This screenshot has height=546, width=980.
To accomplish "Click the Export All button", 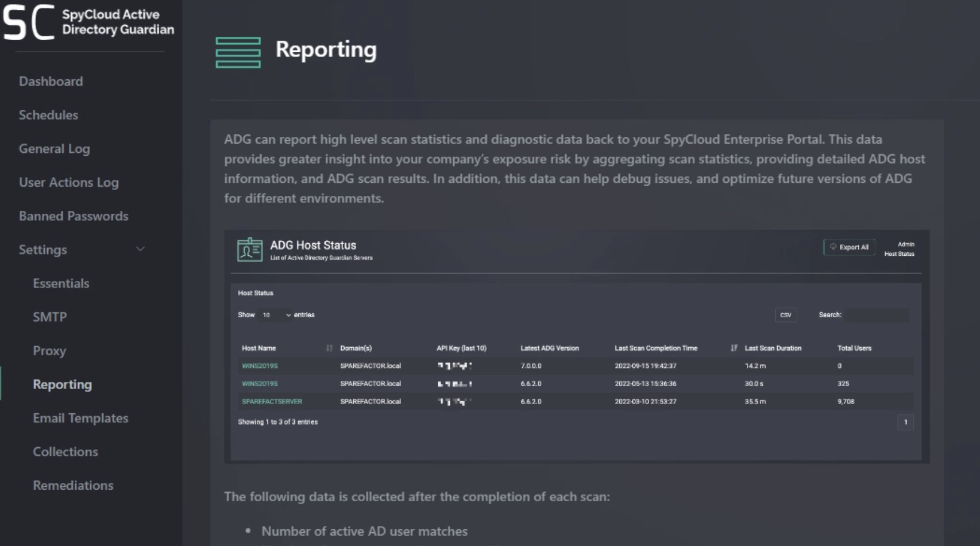I will point(849,247).
